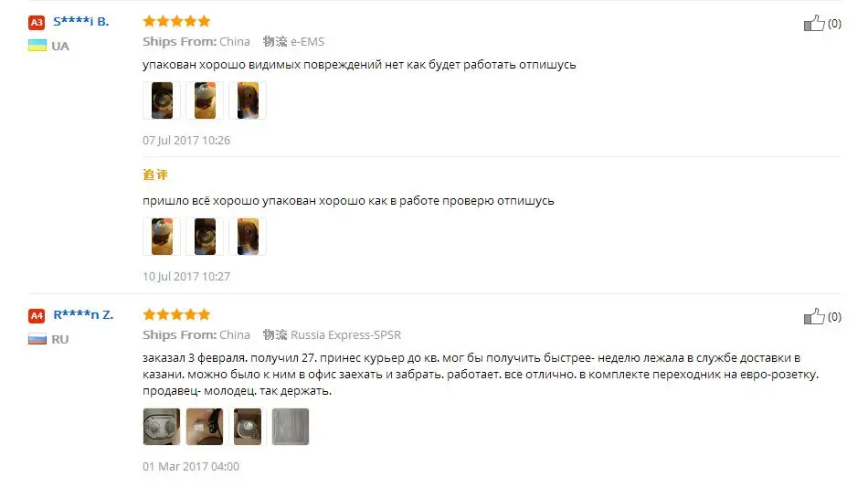Open third photo in R****n Z. review
The image size is (868, 487).
[x=248, y=427]
